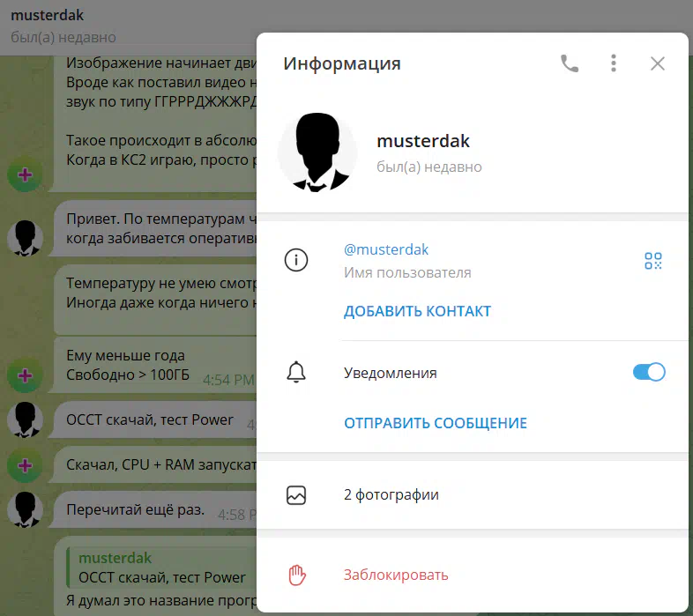Click the @musterdak username link
The height and width of the screenshot is (616, 693).
tap(386, 250)
